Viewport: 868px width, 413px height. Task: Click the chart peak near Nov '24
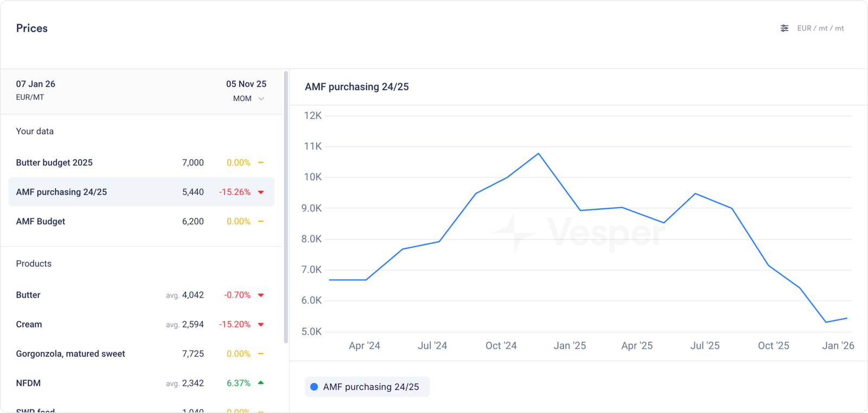tap(538, 154)
